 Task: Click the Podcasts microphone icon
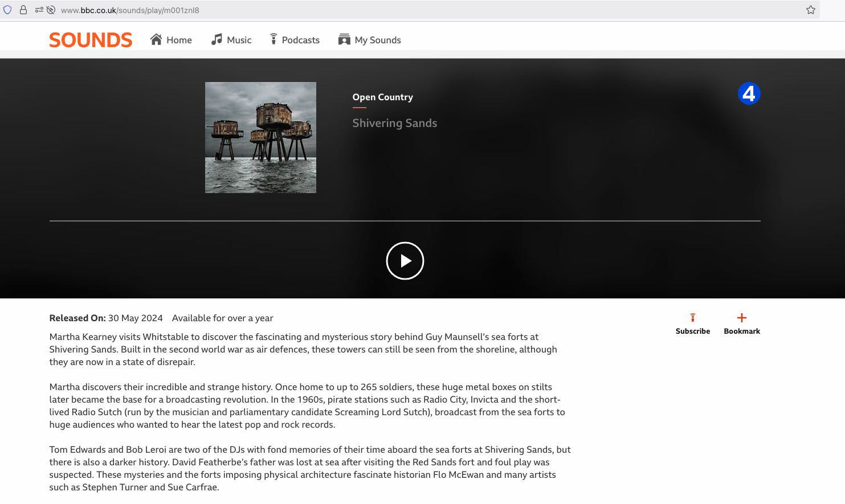[273, 39]
